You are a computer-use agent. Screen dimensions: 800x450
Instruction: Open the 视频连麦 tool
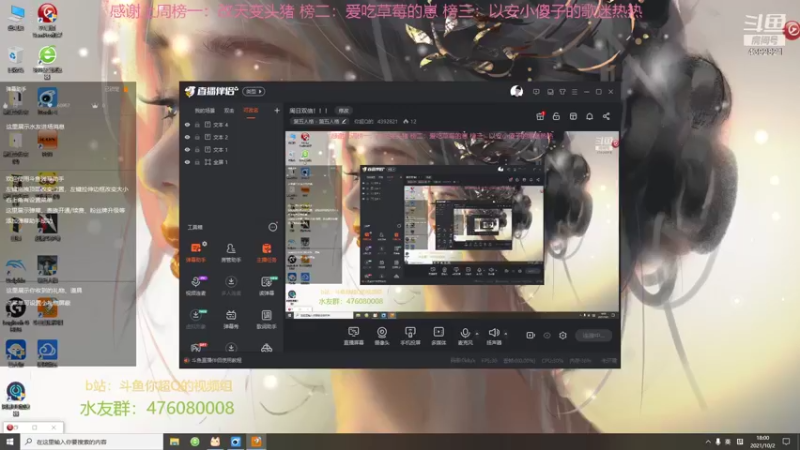click(196, 286)
